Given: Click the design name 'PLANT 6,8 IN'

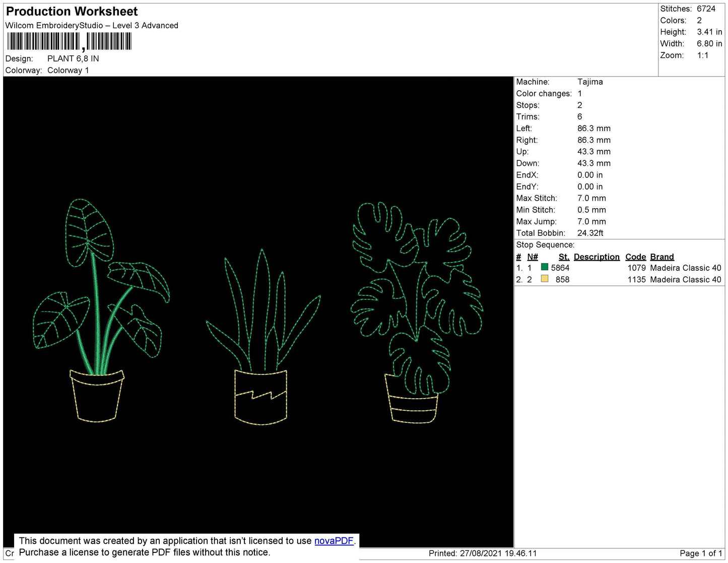Looking at the screenshot, I should pos(73,58).
